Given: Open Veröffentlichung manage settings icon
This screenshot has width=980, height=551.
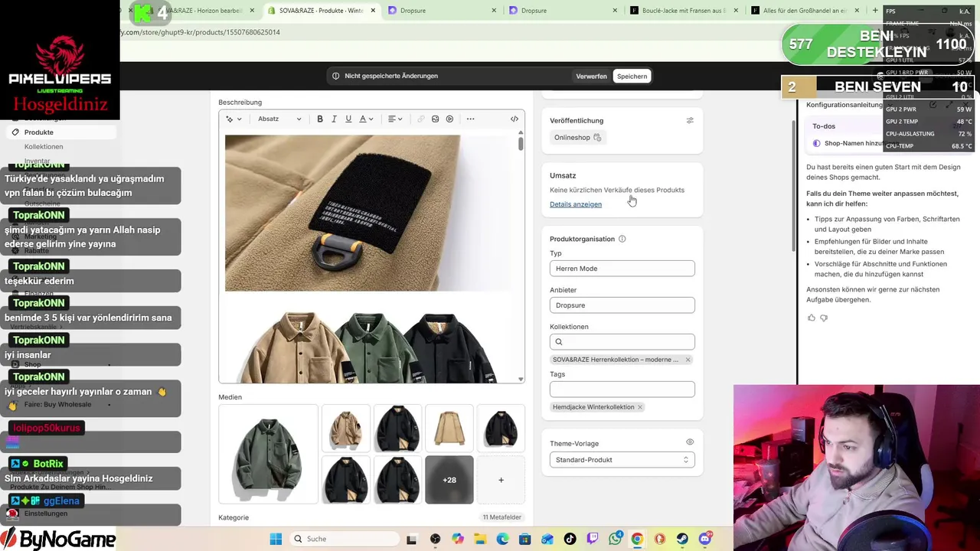Looking at the screenshot, I should [690, 120].
